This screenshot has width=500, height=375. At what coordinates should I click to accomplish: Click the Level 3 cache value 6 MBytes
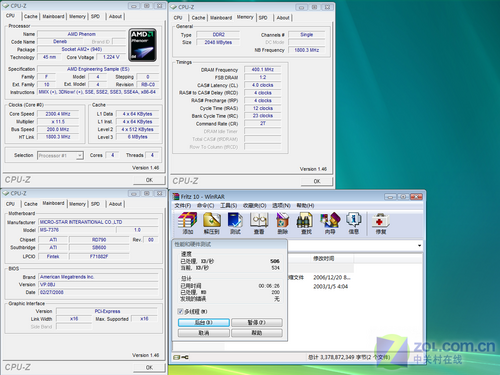[137, 137]
